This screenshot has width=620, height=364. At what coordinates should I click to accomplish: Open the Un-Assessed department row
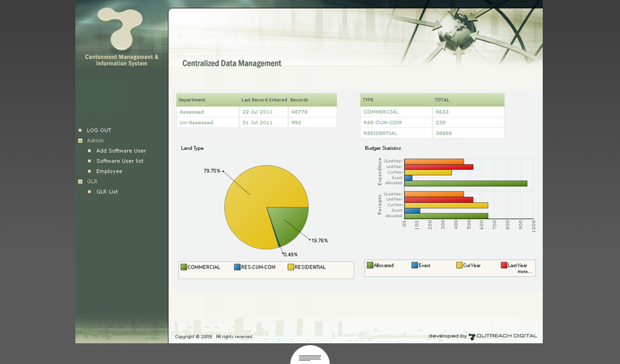[257, 122]
